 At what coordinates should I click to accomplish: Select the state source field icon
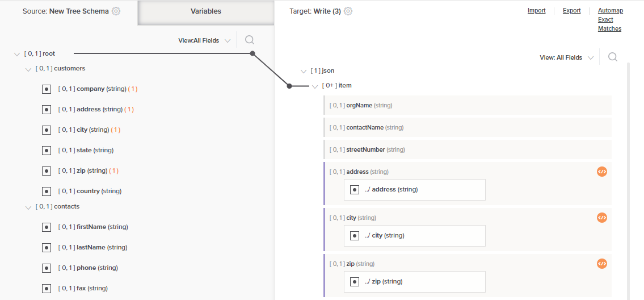(x=47, y=151)
